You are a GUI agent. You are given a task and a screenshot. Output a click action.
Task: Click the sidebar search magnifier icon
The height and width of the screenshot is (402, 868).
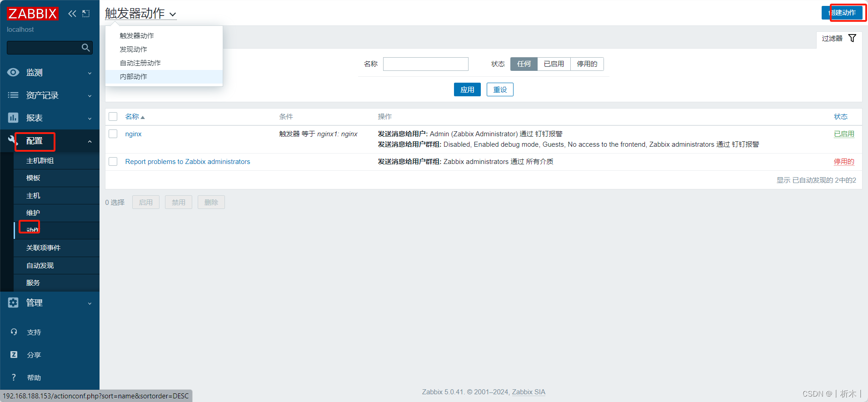[85, 48]
